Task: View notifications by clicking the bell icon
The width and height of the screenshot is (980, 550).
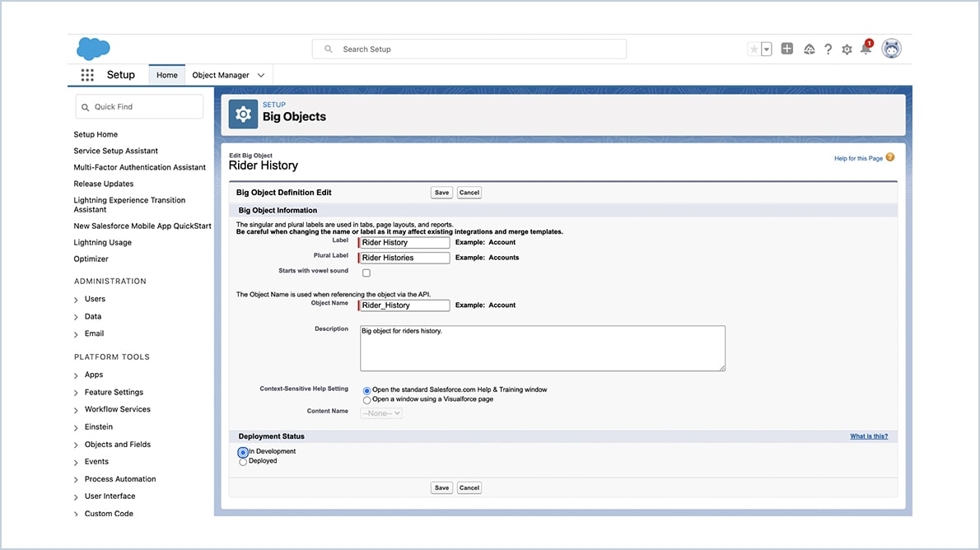Action: pyautogui.click(x=865, y=49)
